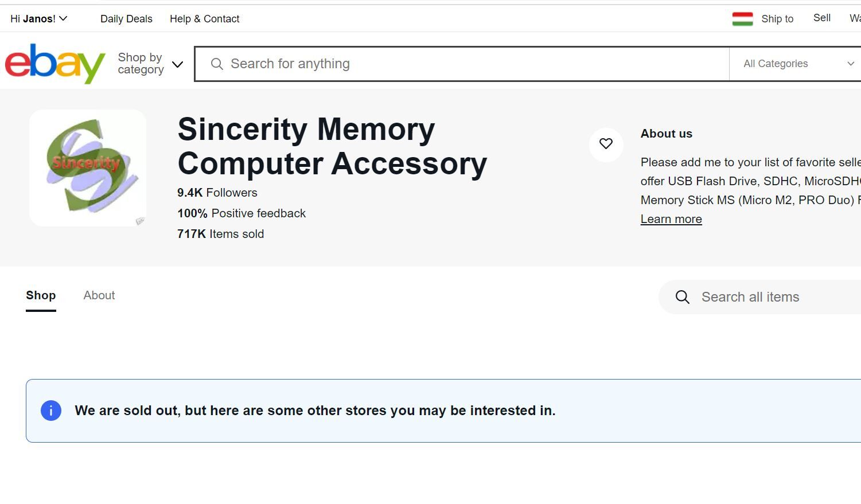Select the Shop tab
Image resolution: width=861 pixels, height=504 pixels.
click(41, 295)
